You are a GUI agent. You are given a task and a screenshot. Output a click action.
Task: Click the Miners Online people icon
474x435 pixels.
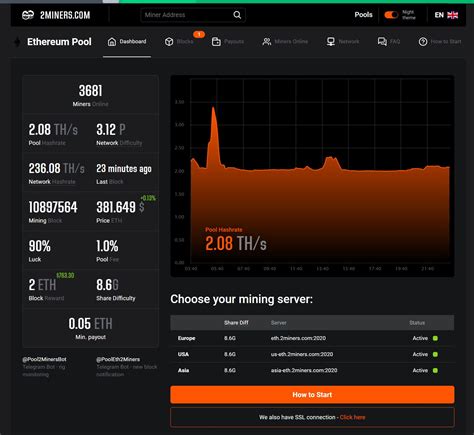[267, 42]
